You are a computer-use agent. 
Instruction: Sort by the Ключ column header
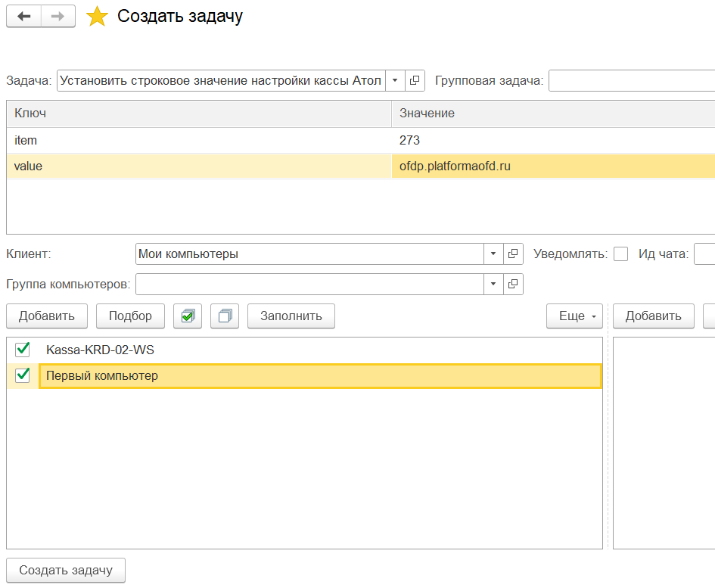(x=198, y=113)
